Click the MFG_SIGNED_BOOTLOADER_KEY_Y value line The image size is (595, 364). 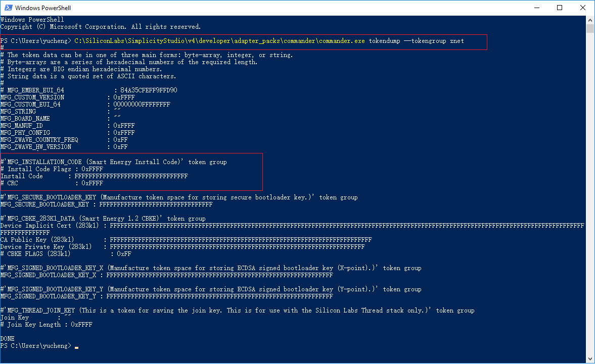[x=167, y=296]
